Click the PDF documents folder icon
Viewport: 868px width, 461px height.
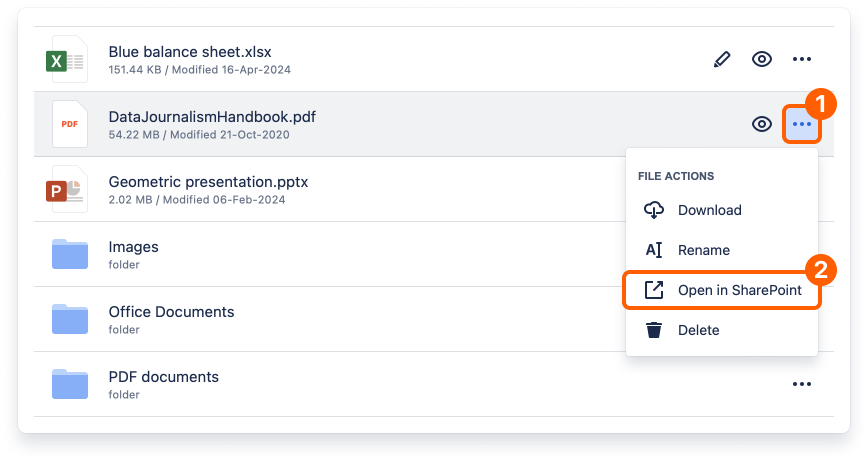pyautogui.click(x=70, y=384)
